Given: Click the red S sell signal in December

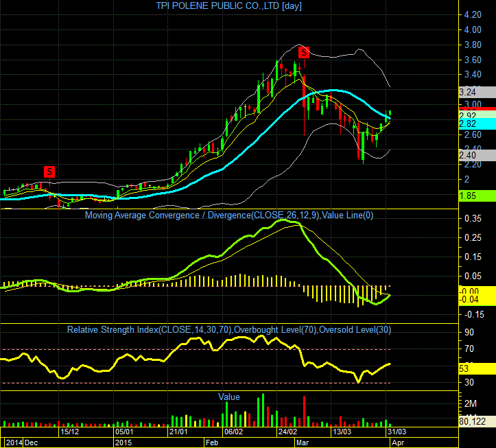Looking at the screenshot, I should pyautogui.click(x=49, y=172).
